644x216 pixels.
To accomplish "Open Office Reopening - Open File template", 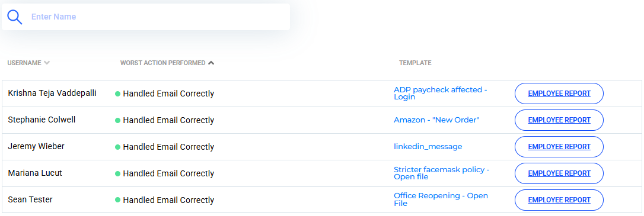I will pyautogui.click(x=441, y=199).
